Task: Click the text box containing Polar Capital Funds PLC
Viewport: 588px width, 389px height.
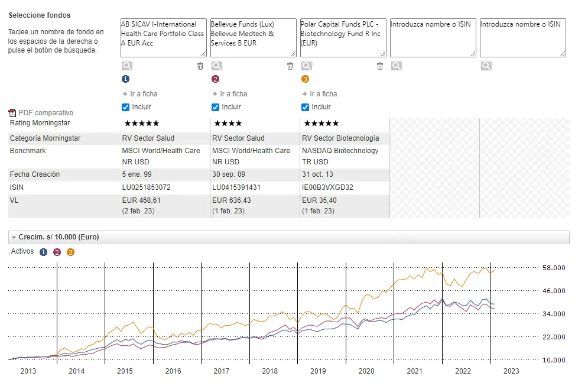Action: pos(343,38)
